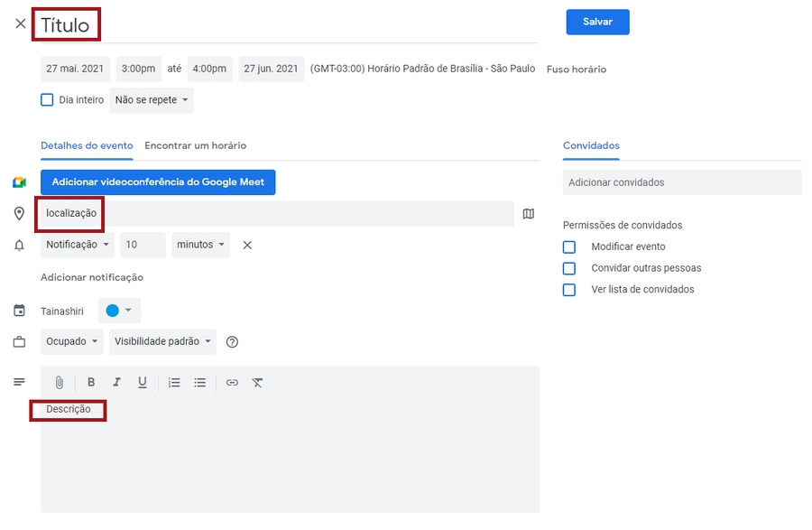This screenshot has height=530, width=812.
Task: Click the attach file paperclip icon
Action: (x=60, y=383)
